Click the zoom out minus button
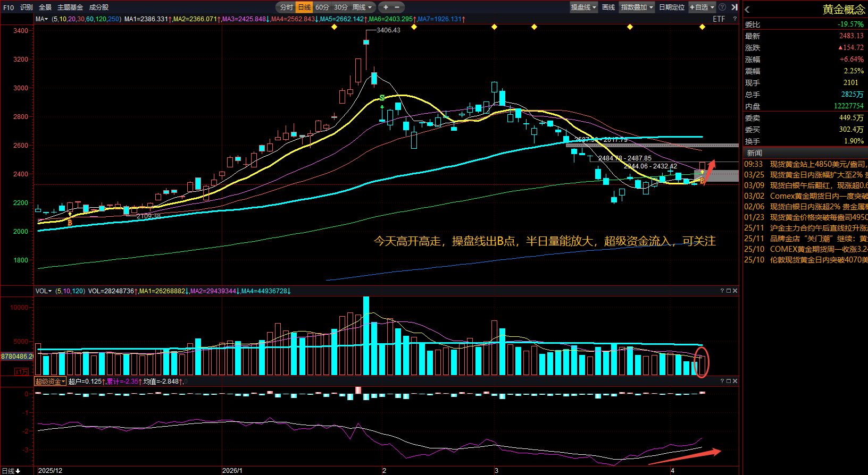Image resolution: width=868 pixels, height=475 pixels. [397, 7]
